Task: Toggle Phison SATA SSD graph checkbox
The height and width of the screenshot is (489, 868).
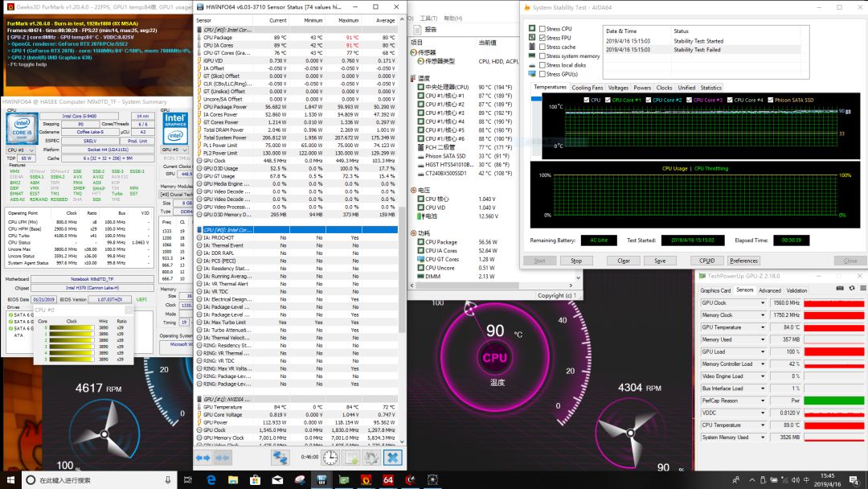Action: (x=771, y=101)
